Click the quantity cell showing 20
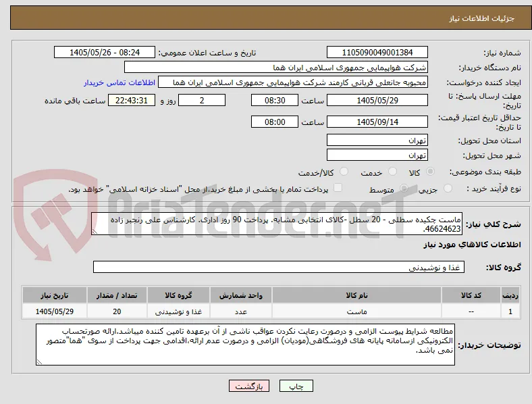This screenshot has width=532, height=404. pyautogui.click(x=117, y=311)
